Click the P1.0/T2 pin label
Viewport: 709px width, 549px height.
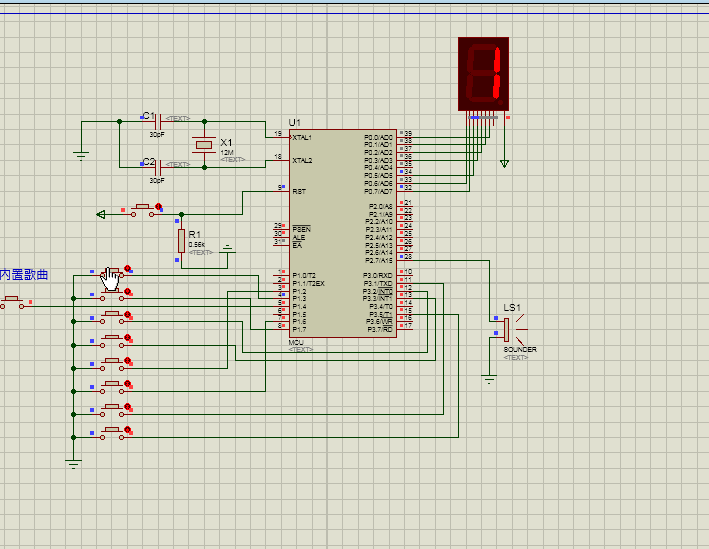(304, 275)
